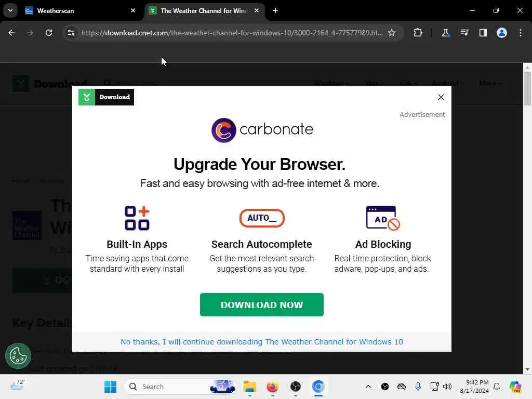Image resolution: width=532 pixels, height=399 pixels.
Task: View site information icon in address bar
Action: pos(71,33)
